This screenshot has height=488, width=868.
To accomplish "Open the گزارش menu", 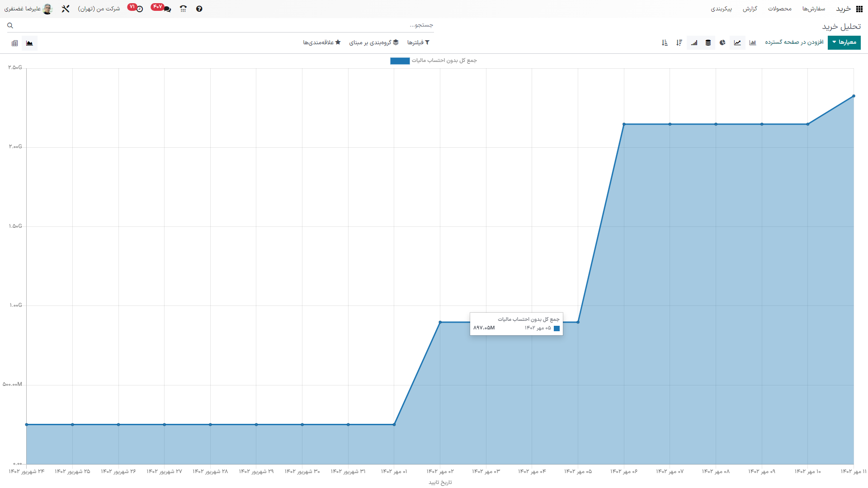I will pyautogui.click(x=750, y=9).
